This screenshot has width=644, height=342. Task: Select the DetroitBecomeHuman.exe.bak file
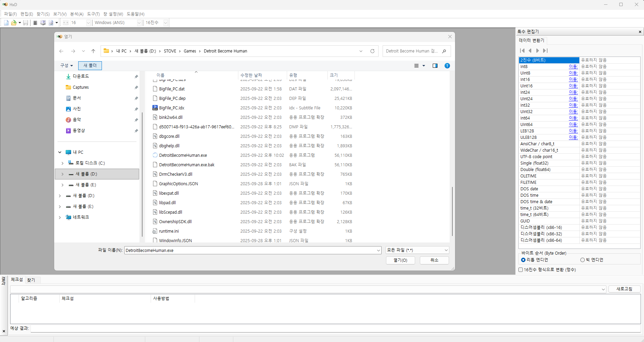coord(187,165)
